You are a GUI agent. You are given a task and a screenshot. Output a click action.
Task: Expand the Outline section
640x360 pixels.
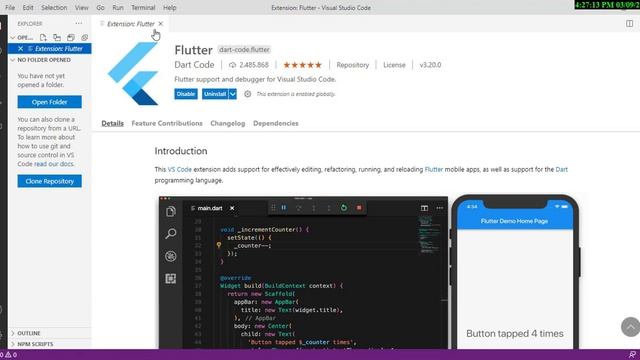tap(29, 333)
